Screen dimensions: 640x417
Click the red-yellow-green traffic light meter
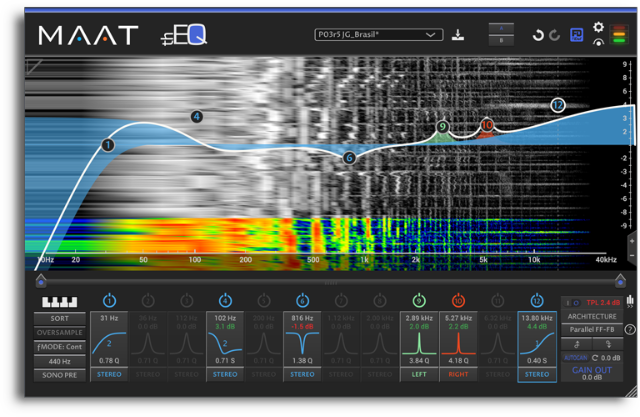pos(619,34)
